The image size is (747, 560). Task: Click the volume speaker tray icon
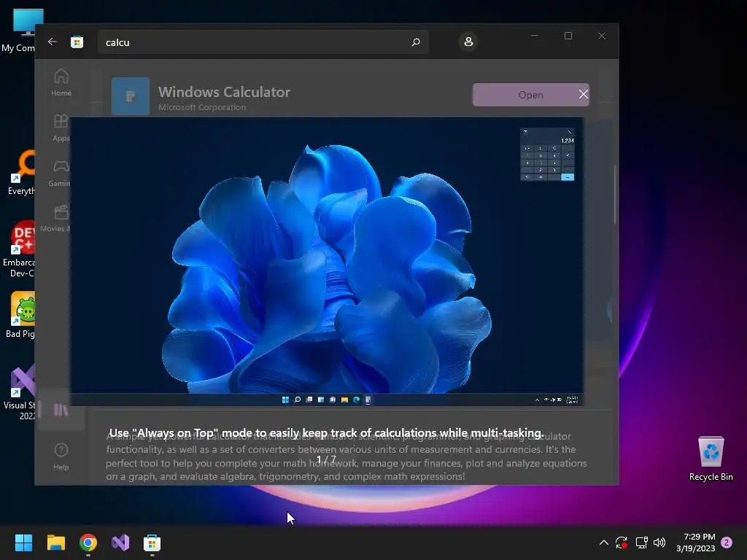[659, 542]
